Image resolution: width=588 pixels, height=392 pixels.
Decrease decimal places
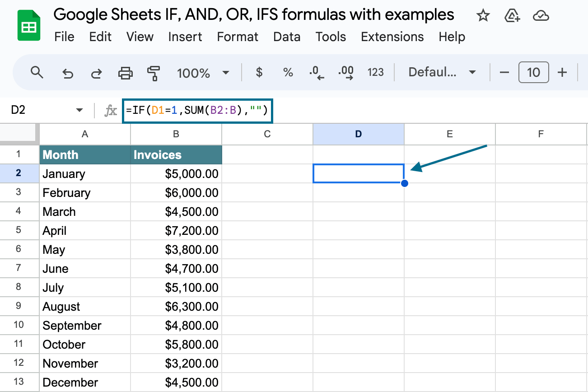[317, 72]
